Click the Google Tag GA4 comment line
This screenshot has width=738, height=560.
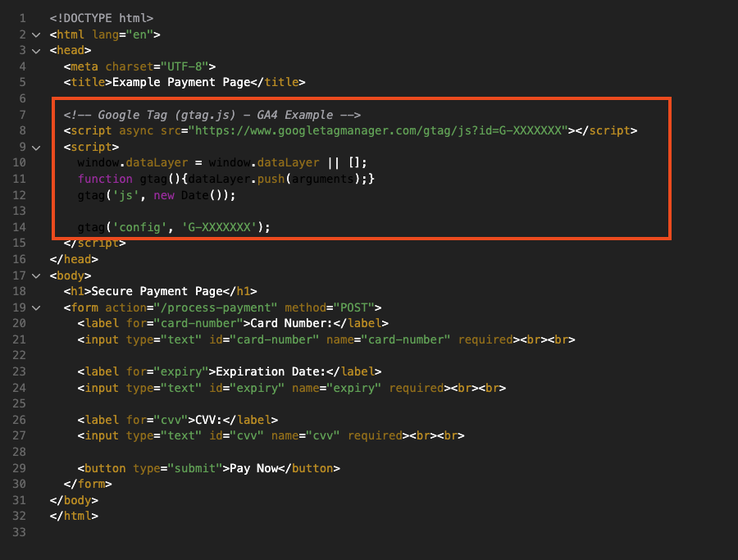[212, 115]
